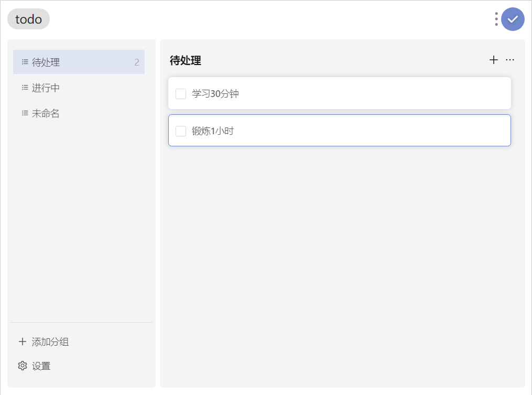The height and width of the screenshot is (395, 532).
Task: Click the plus icon for 添加分组
Action: (x=23, y=341)
